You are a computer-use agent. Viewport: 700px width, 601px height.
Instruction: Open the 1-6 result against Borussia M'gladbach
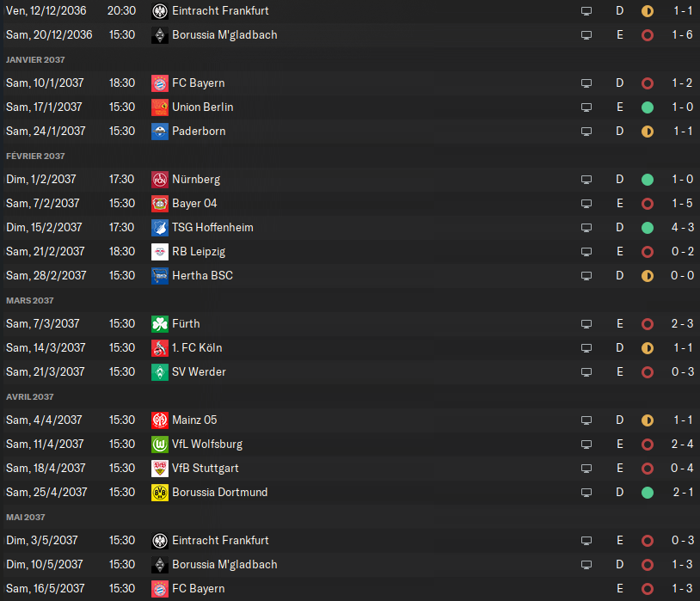pyautogui.click(x=683, y=35)
